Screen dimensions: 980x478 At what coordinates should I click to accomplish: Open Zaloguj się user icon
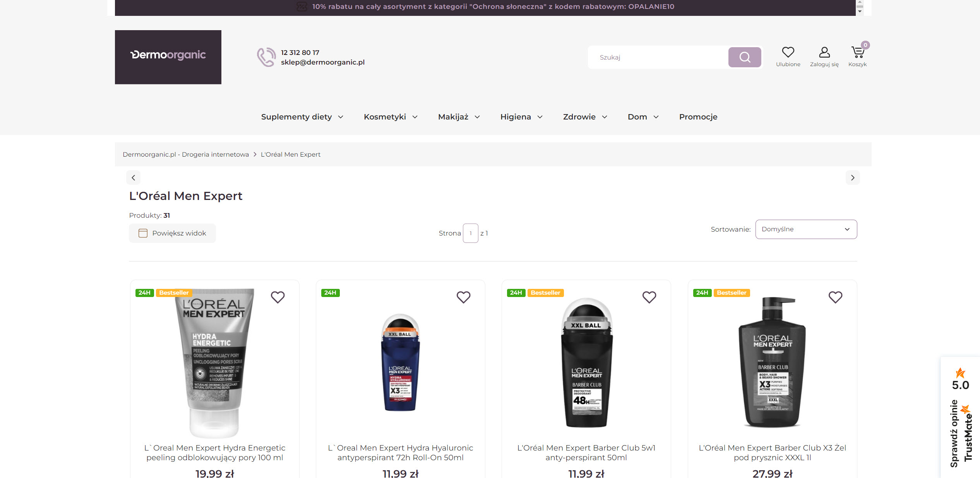[x=824, y=52]
